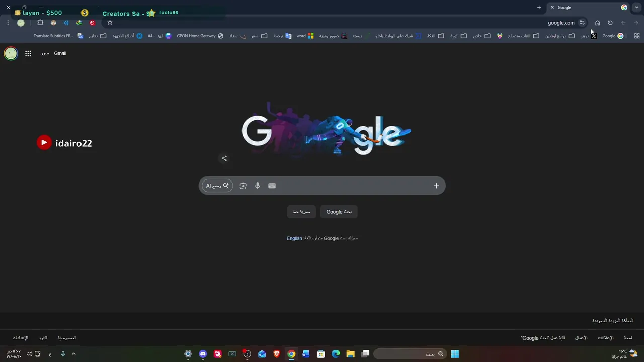Close the Google tab
This screenshot has height=362, width=644.
click(x=552, y=8)
